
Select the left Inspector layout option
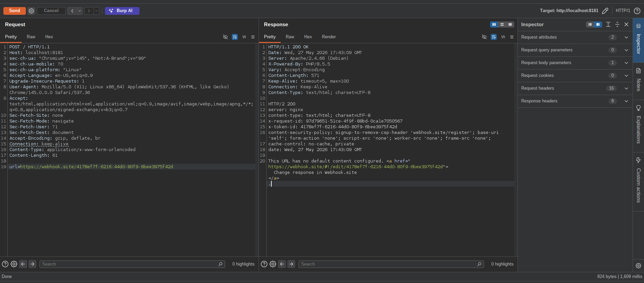[590, 25]
